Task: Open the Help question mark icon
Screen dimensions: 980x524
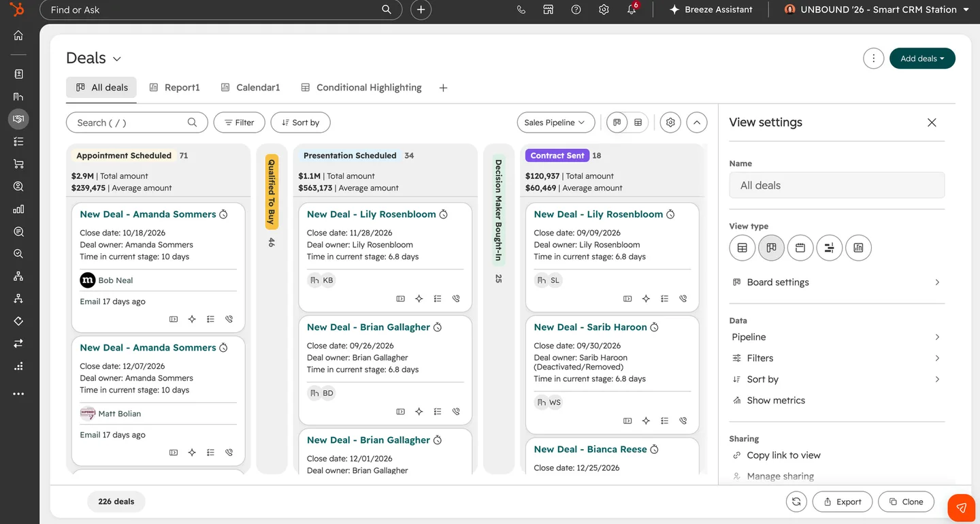Action: 576,10
